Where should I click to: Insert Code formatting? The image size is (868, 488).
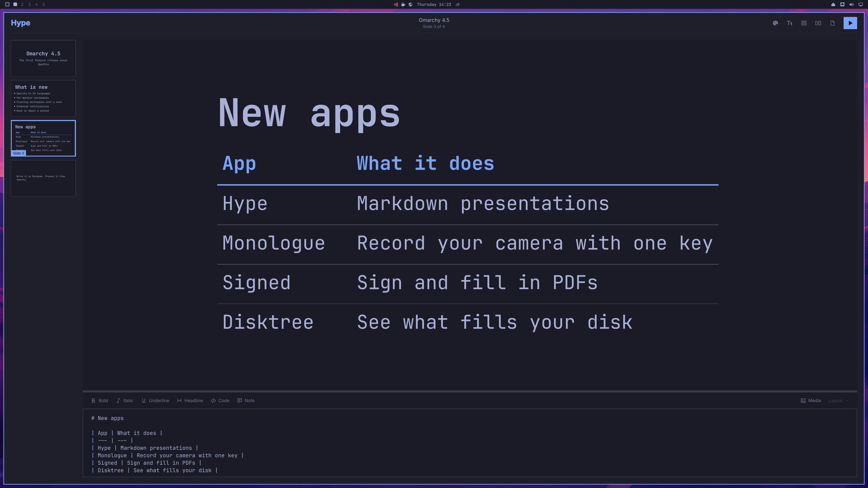coord(220,401)
